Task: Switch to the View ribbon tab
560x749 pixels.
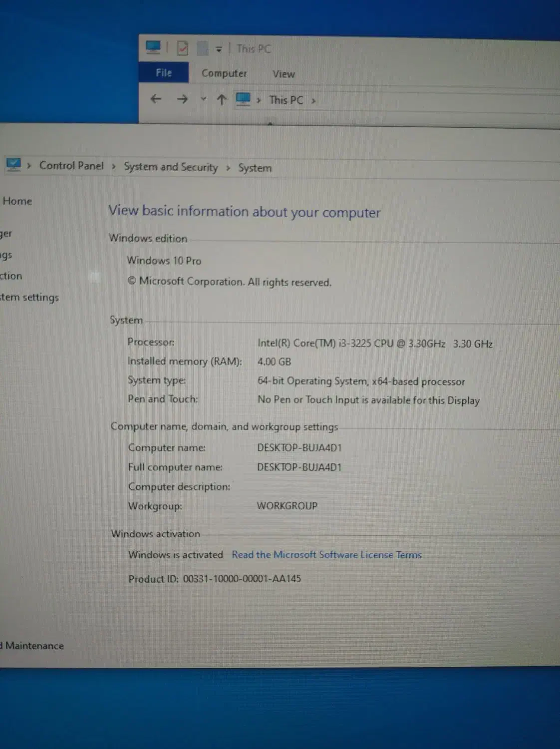Action: [x=283, y=74]
